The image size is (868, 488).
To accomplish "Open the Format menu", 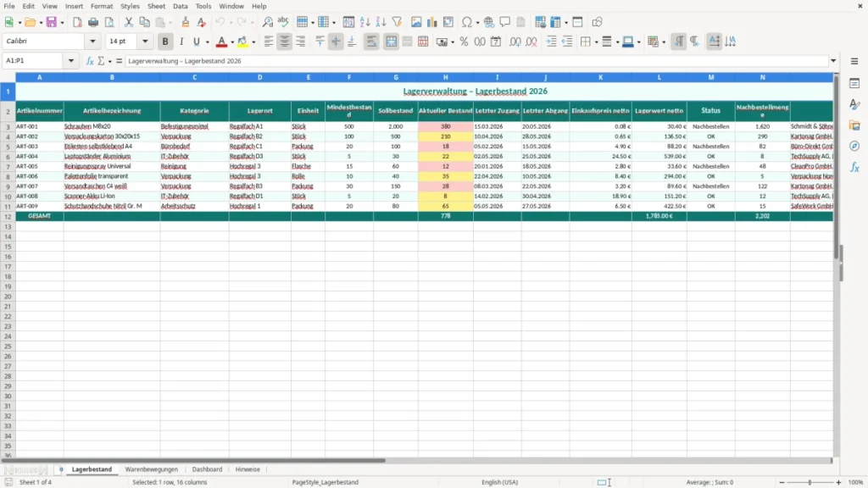I will (x=102, y=6).
